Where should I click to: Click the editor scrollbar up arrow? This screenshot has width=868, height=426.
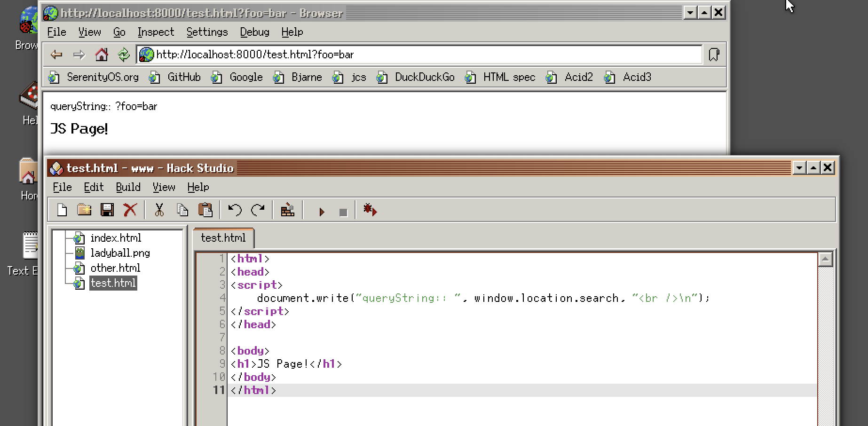click(825, 259)
